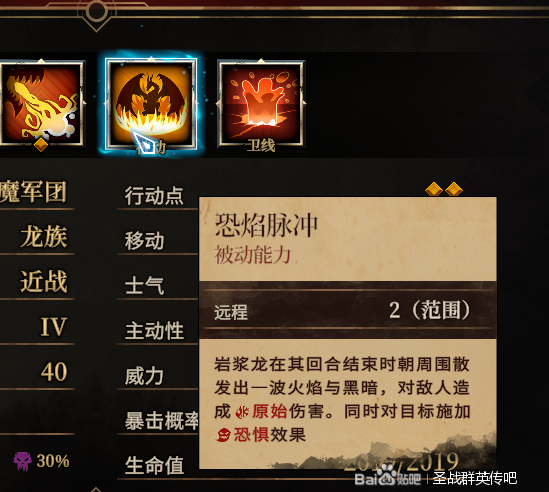
Task: Click the 士气 stat label
Action: [144, 285]
